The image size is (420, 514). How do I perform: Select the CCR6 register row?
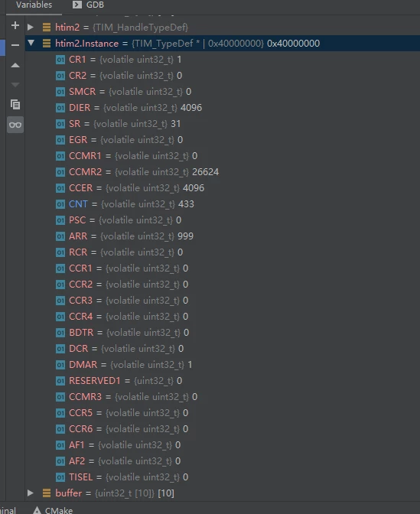[223, 429]
